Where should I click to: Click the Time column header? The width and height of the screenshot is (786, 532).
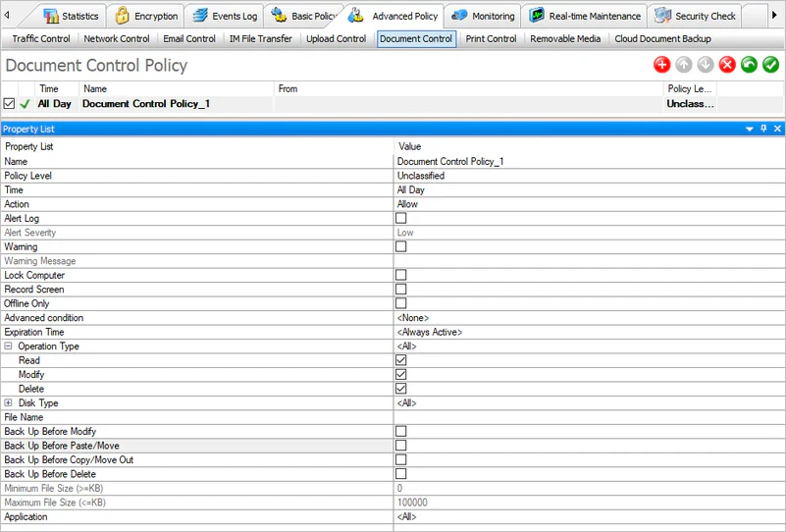pos(57,88)
